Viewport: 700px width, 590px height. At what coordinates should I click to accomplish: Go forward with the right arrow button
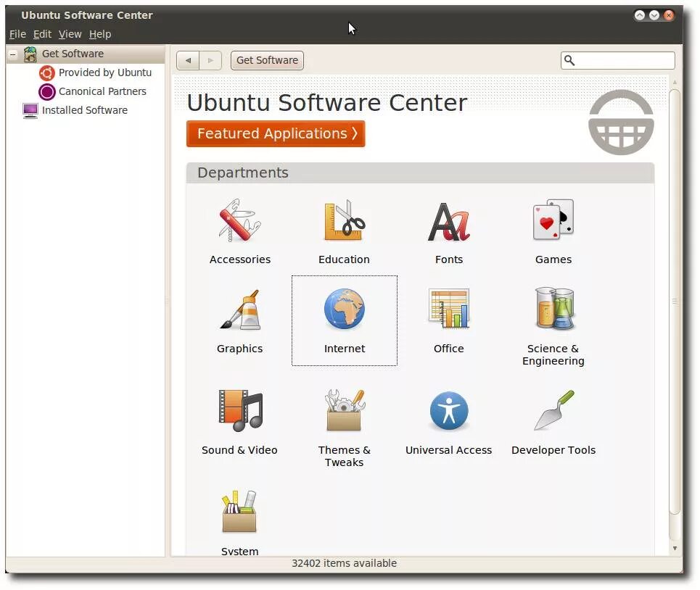210,60
